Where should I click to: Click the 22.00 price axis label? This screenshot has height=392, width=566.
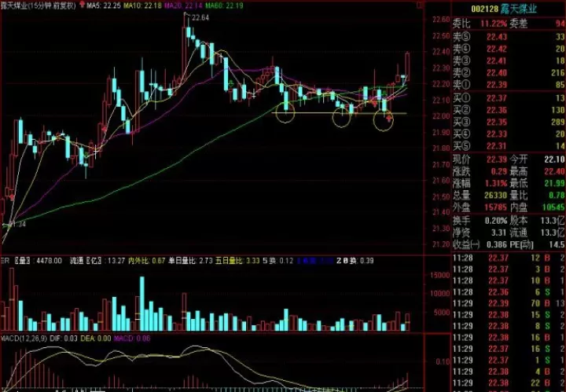[x=441, y=116]
